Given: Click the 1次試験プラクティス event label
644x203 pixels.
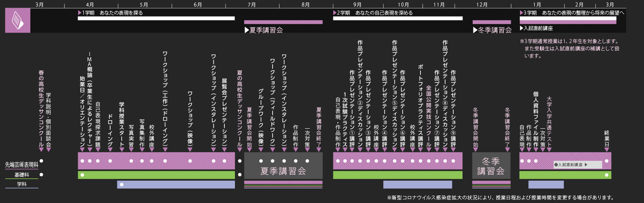Looking at the screenshot, I should pos(345,119).
